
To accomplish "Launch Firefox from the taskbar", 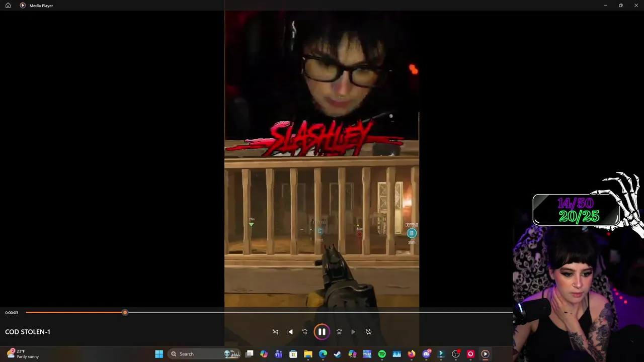I will pyautogui.click(x=412, y=354).
